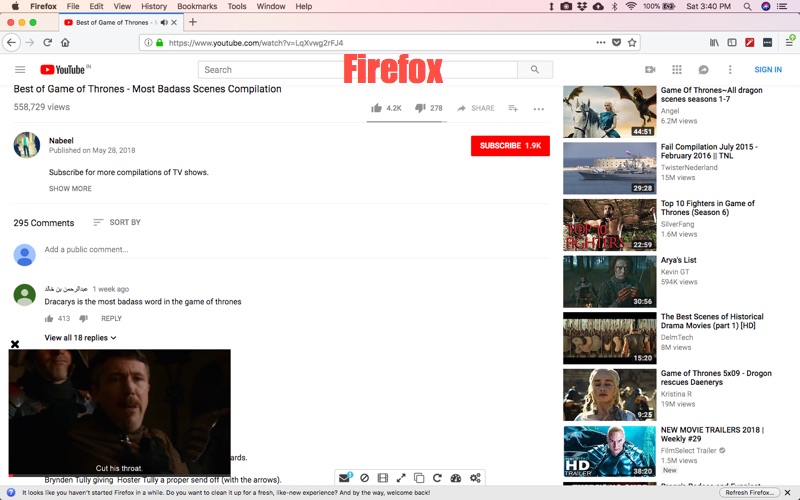This screenshot has width=800, height=500.
Task: Mute the tab with the speaker icon
Action: click(x=164, y=22)
